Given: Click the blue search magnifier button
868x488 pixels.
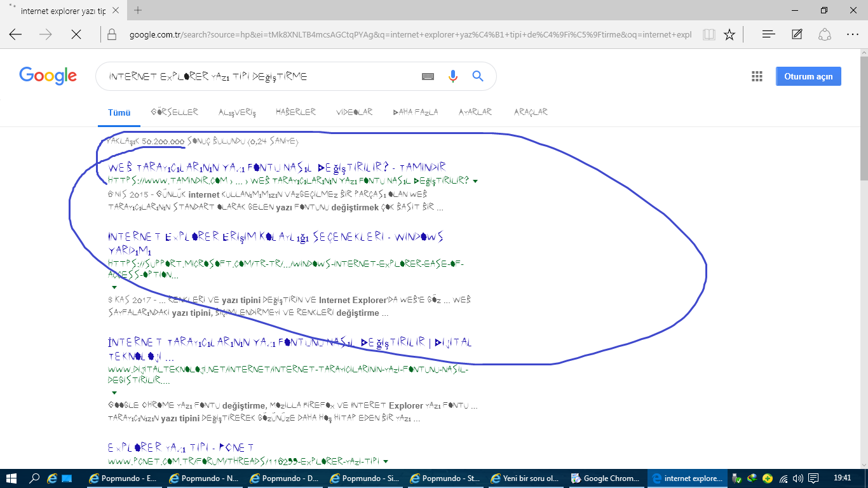Looking at the screenshot, I should tap(478, 76).
